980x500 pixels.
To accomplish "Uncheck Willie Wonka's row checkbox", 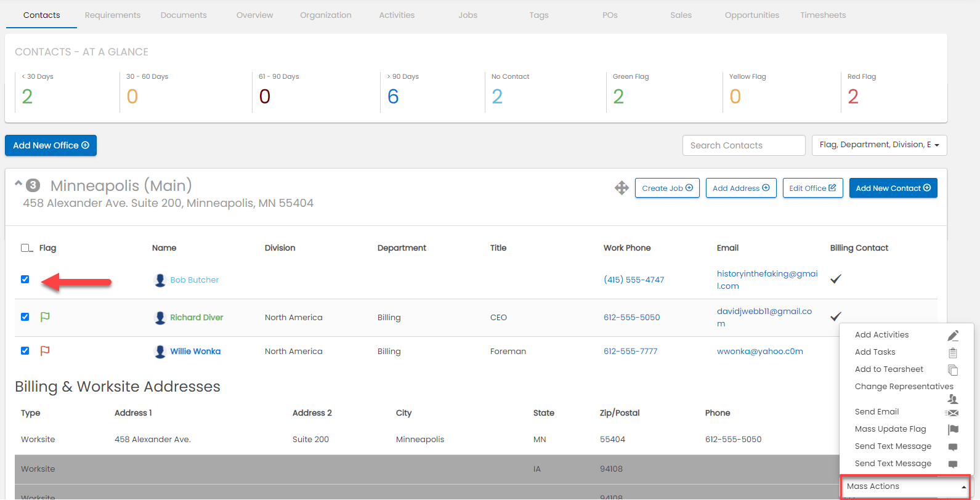I will point(25,350).
